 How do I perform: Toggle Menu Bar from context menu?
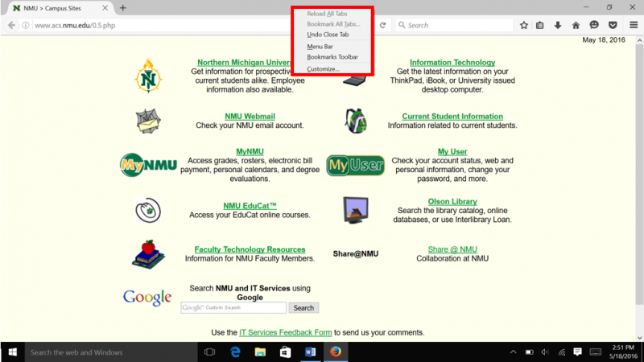[x=320, y=47]
